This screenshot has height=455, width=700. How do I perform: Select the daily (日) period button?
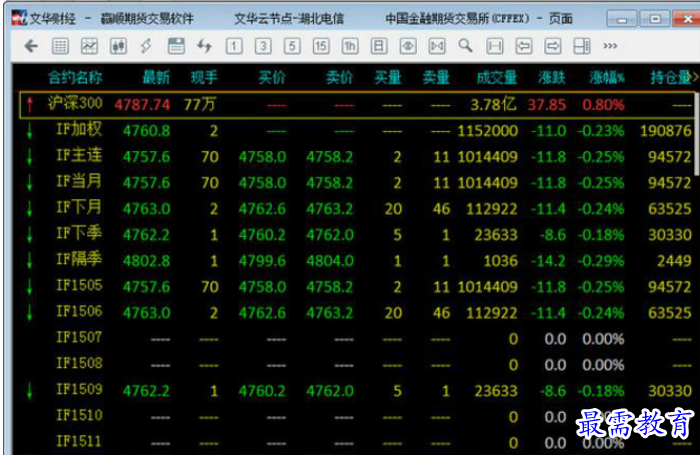click(379, 46)
